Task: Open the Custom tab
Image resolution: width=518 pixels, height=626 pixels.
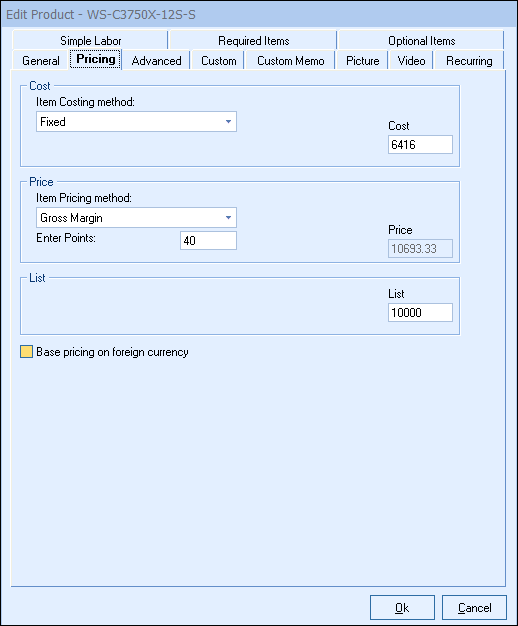Action: tap(218, 61)
